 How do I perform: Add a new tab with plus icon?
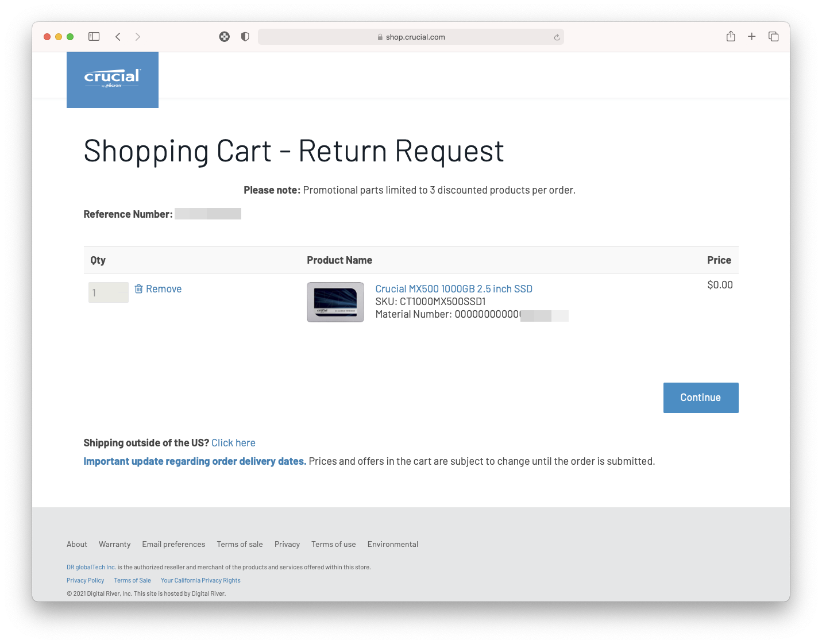tap(751, 37)
